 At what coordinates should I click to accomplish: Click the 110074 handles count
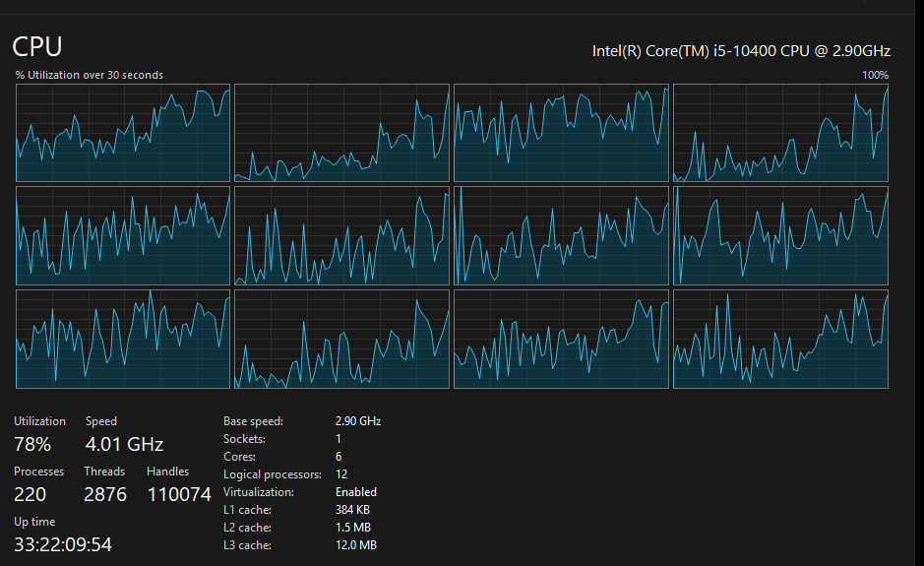[x=179, y=494]
